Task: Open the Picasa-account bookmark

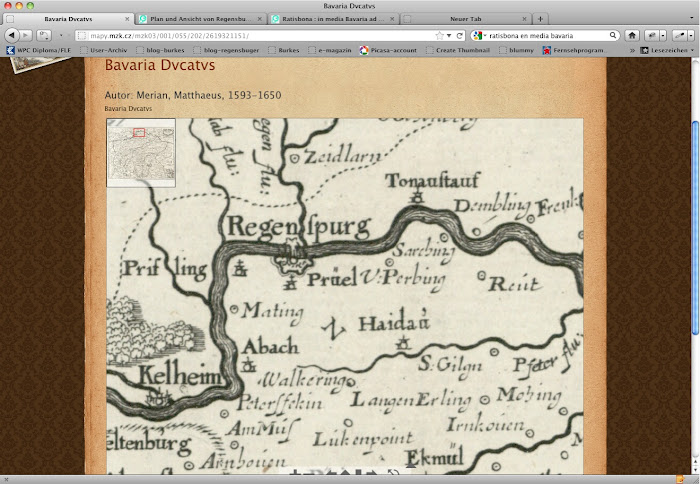Action: click(x=388, y=50)
